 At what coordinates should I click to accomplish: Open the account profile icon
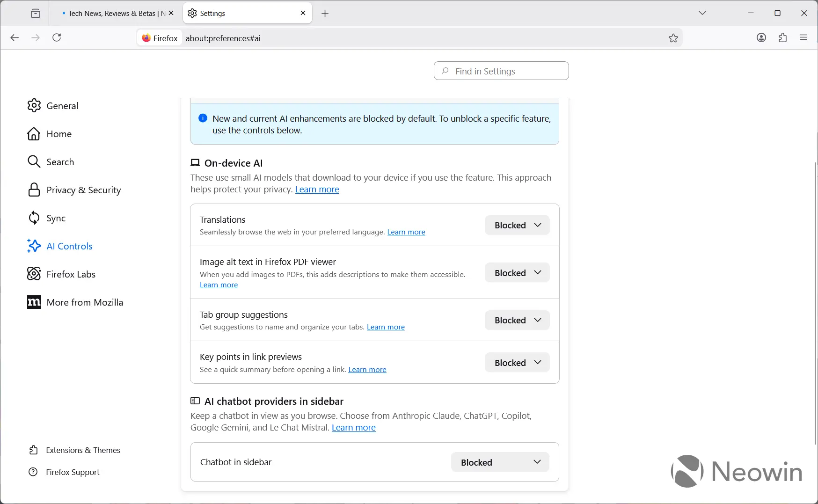tap(760, 37)
